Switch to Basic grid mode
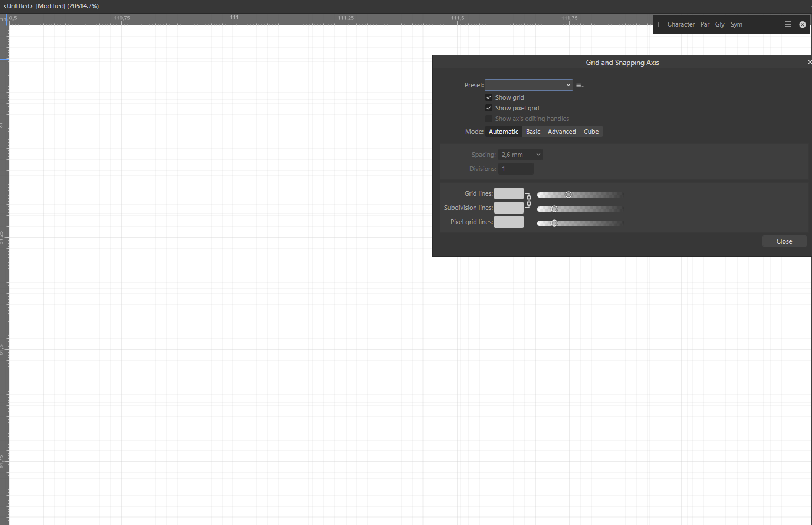The width and height of the screenshot is (812, 525). click(533, 132)
